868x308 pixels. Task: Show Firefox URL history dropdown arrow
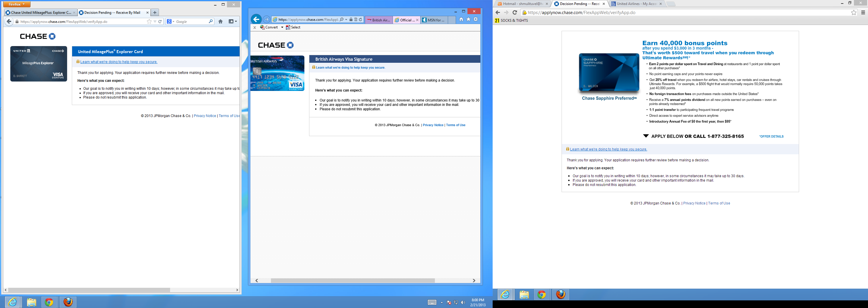point(155,22)
